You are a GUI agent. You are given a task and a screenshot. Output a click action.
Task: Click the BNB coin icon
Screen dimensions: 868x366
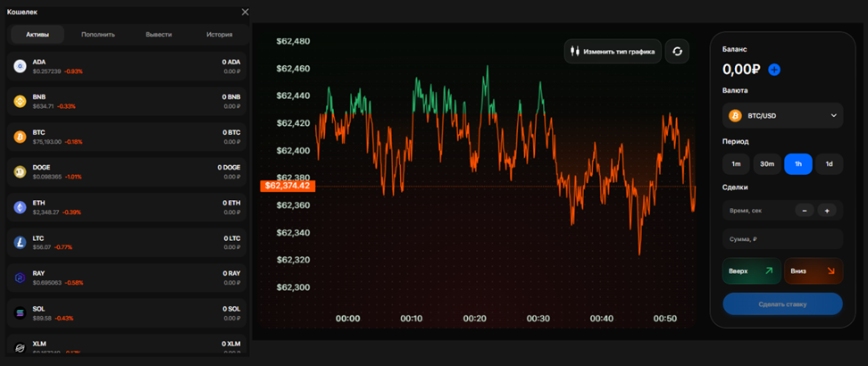[20, 102]
